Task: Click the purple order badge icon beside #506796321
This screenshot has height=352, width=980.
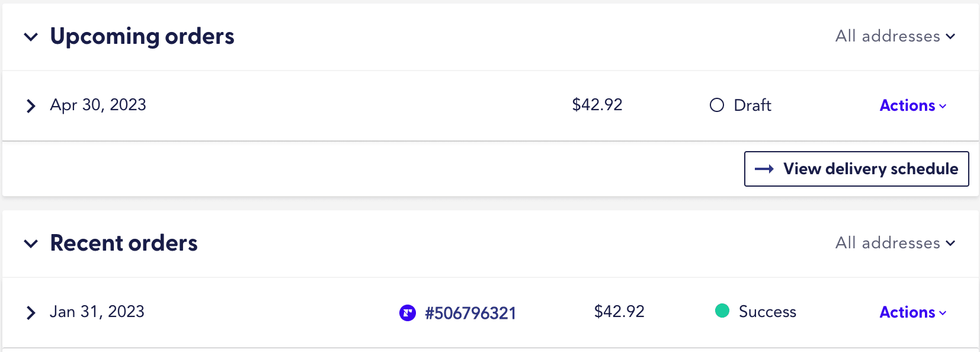Action: 407,313
